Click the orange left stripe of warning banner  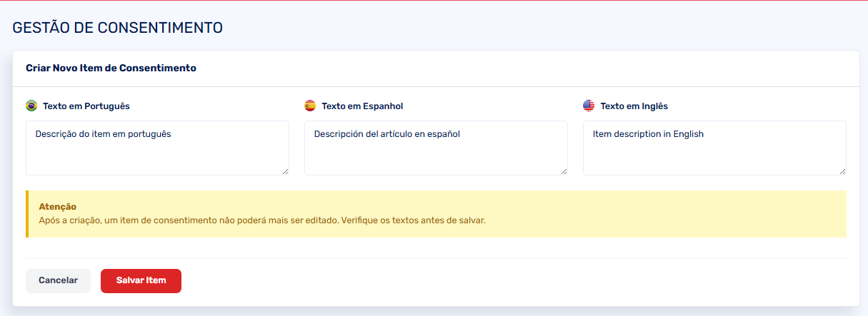tap(27, 214)
